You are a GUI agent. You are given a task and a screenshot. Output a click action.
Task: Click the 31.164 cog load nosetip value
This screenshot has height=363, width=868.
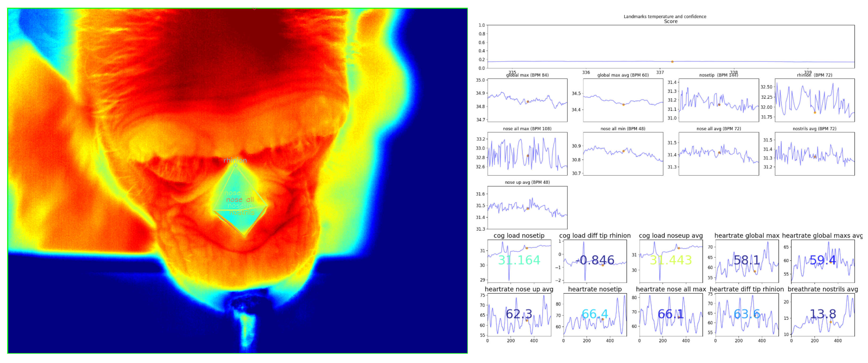pyautogui.click(x=519, y=260)
